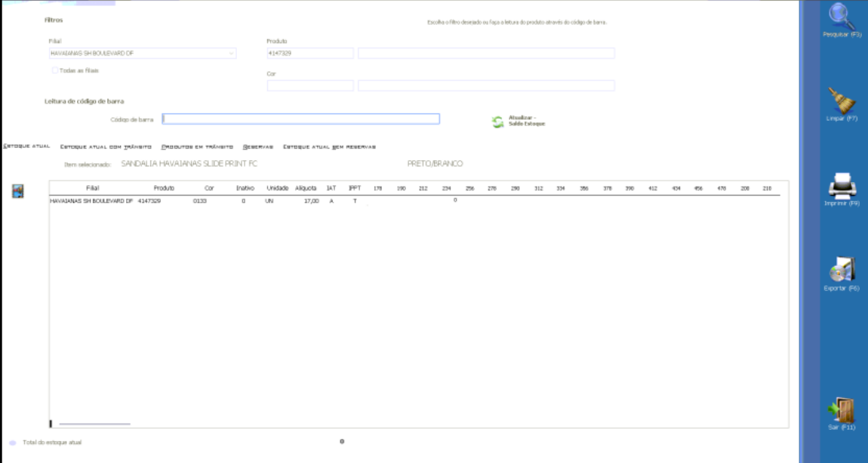Click the PRETO/BRANCO color name text
This screenshot has height=463, width=868.
[x=435, y=164]
